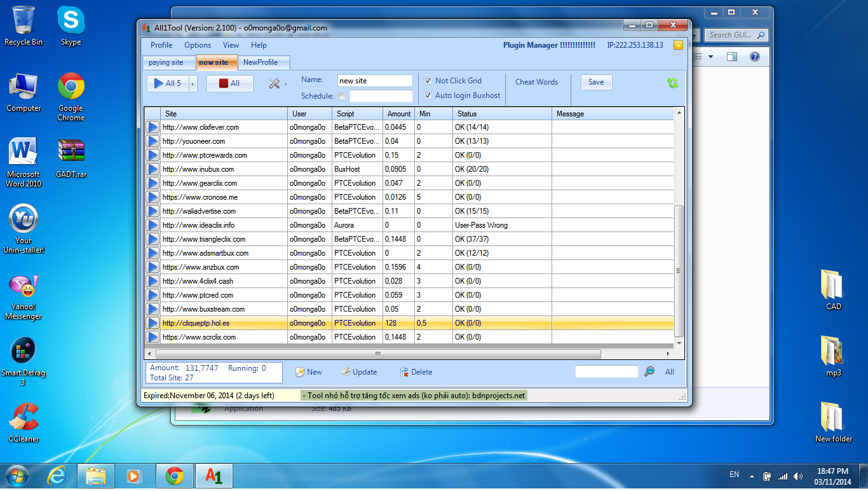The width and height of the screenshot is (868, 491).
Task: Click the green refresh icon in toolbar
Action: pos(672,83)
